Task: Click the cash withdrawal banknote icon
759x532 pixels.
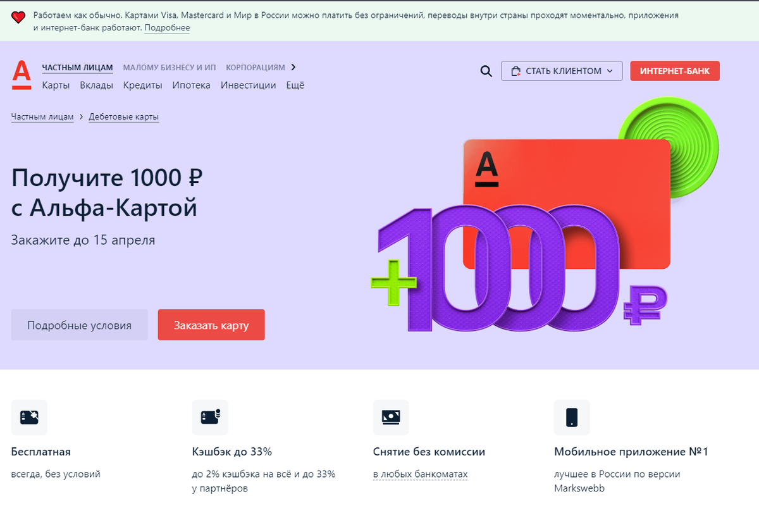Action: (391, 417)
